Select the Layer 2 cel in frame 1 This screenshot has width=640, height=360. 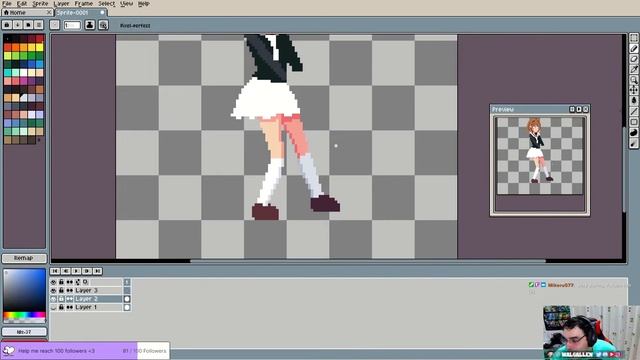click(x=127, y=299)
